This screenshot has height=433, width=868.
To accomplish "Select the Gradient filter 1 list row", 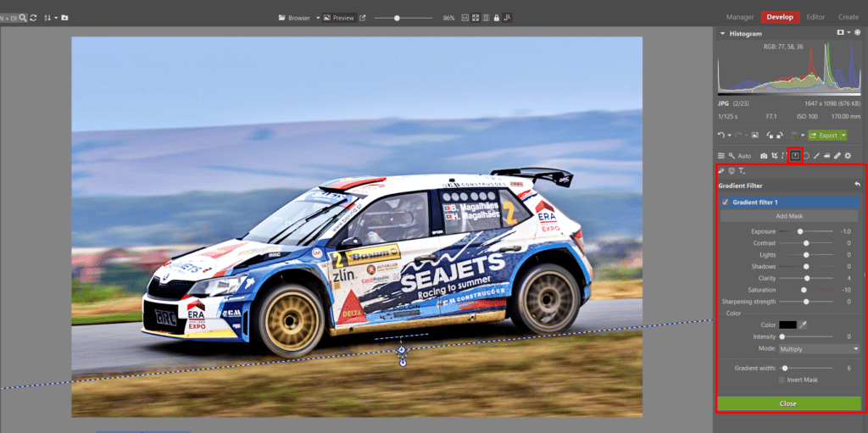I will [x=789, y=203].
